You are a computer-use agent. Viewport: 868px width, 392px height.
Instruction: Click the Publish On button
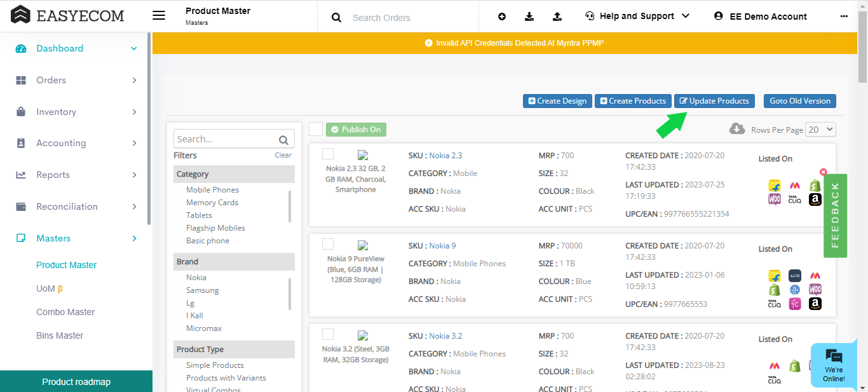(x=356, y=130)
